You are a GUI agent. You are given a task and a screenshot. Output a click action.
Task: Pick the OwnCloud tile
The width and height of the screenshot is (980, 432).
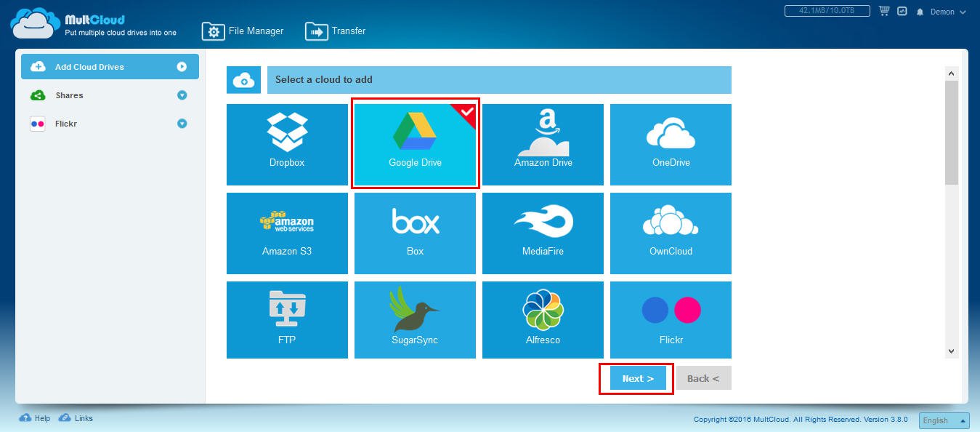(671, 233)
